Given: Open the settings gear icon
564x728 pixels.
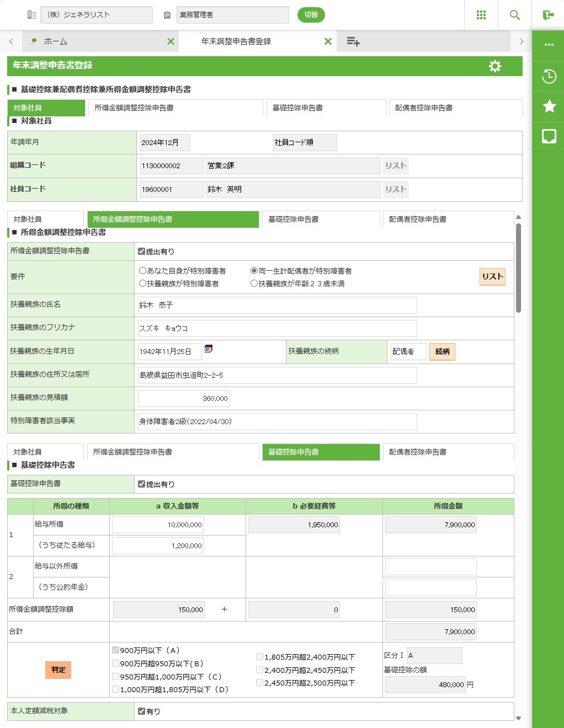Looking at the screenshot, I should pyautogui.click(x=495, y=66).
